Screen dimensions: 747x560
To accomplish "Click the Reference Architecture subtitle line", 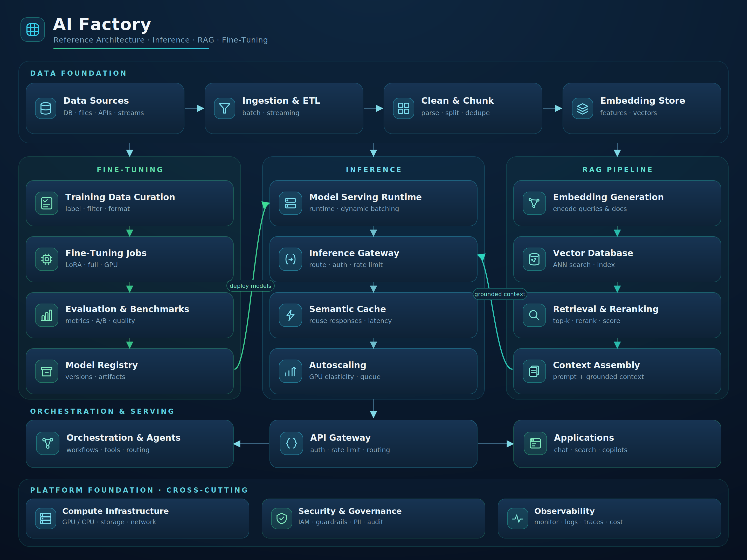I will pyautogui.click(x=161, y=40).
